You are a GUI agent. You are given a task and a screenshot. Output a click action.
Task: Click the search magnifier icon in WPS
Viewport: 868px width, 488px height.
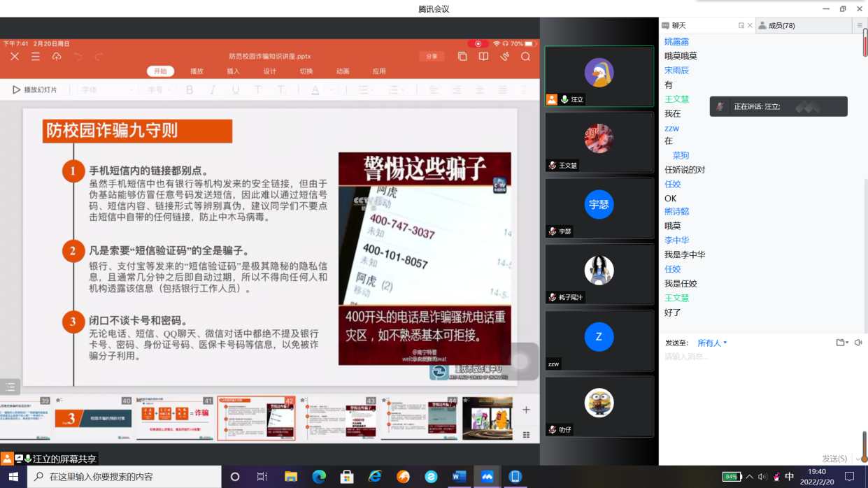tap(525, 57)
